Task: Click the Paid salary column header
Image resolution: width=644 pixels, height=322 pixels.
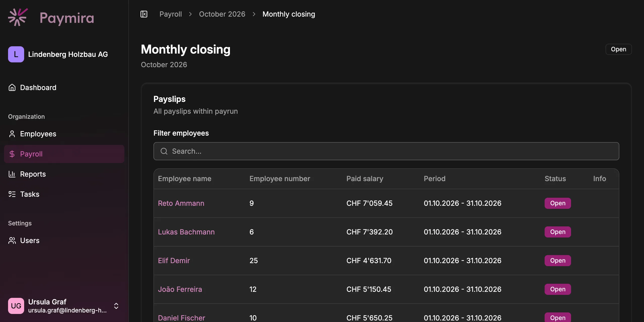Action: (x=365, y=179)
